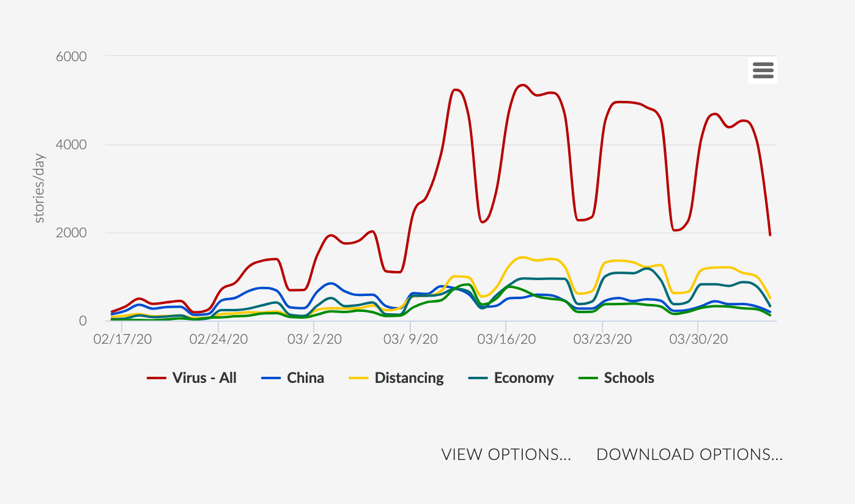
Task: Click the teal line symbol beside Economy
Action: [478, 379]
